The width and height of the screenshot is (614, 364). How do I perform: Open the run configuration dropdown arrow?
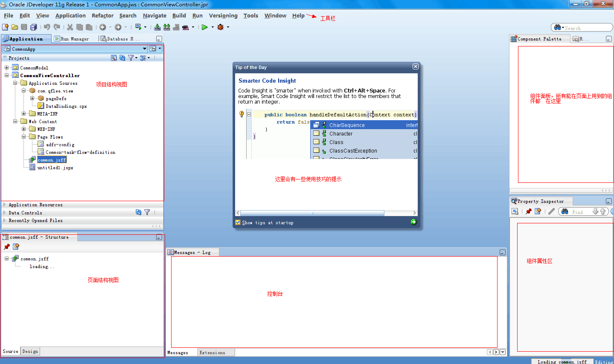(212, 27)
